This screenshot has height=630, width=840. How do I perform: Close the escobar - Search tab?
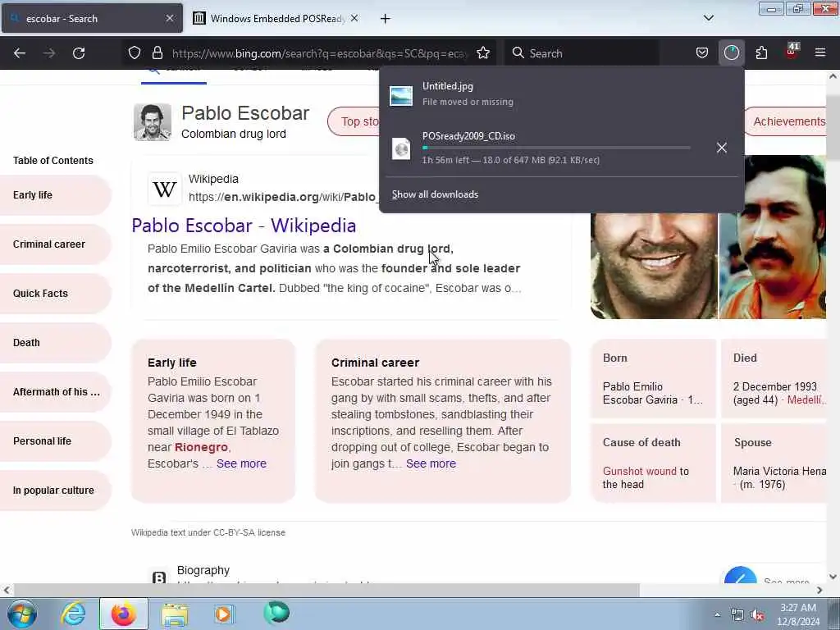170,18
